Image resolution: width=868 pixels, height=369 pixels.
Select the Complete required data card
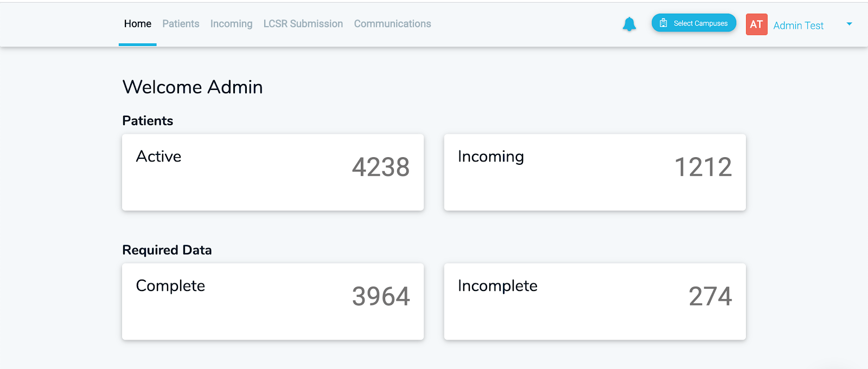(273, 302)
